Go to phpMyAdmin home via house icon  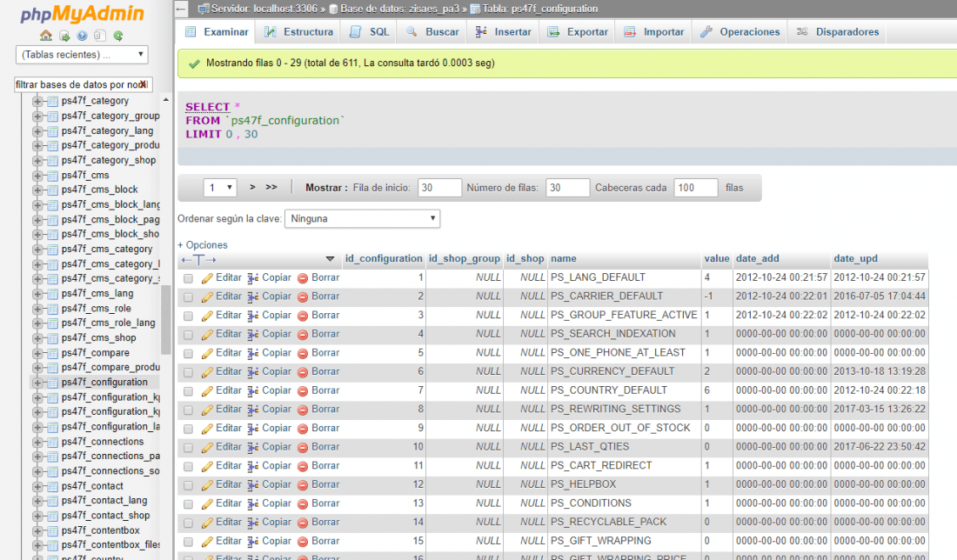coord(46,36)
